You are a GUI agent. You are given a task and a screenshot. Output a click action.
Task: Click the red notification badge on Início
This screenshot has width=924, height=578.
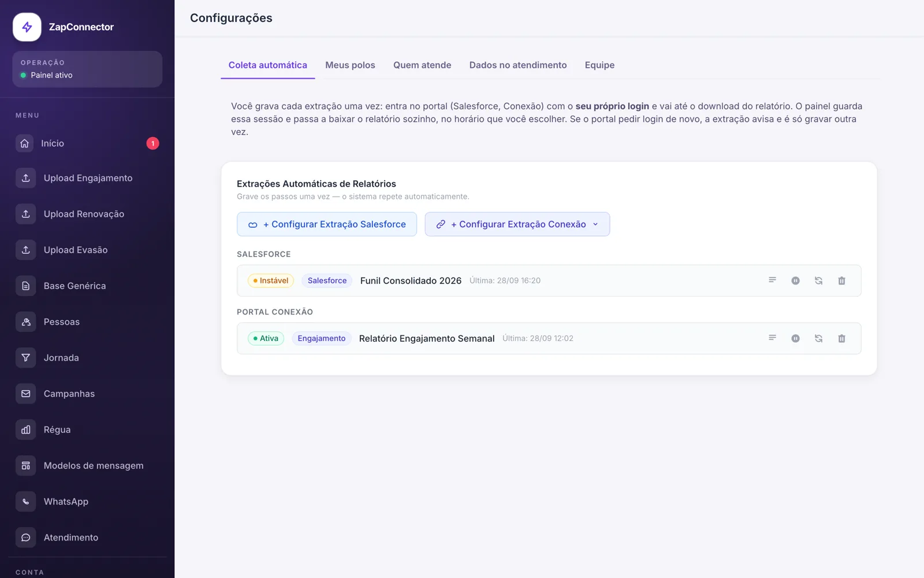coord(152,143)
